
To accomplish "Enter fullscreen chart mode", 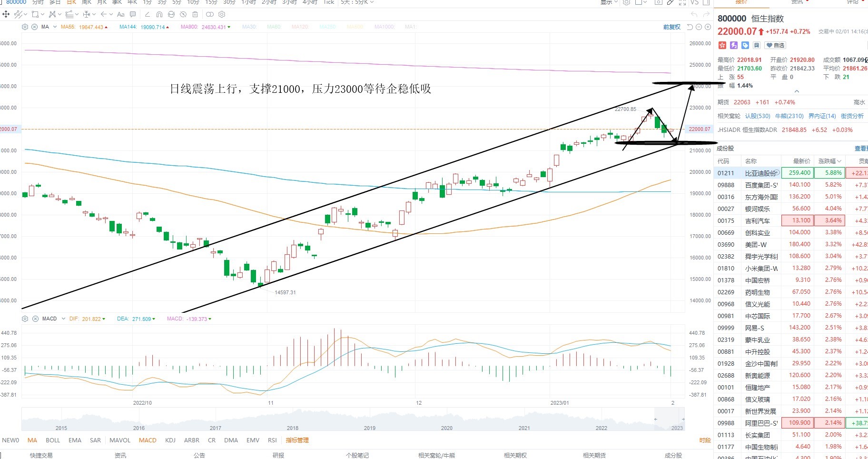I will pos(682,2).
